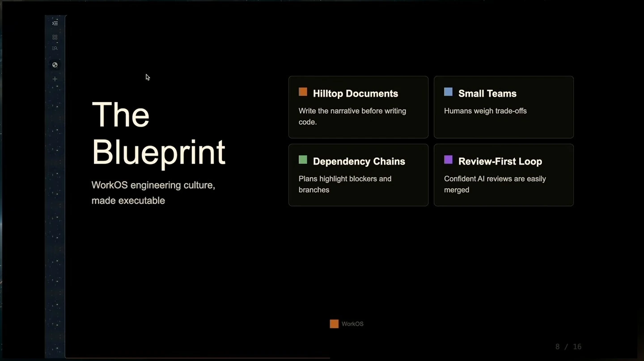Click the purple square beside Review-First Loop

(448, 160)
